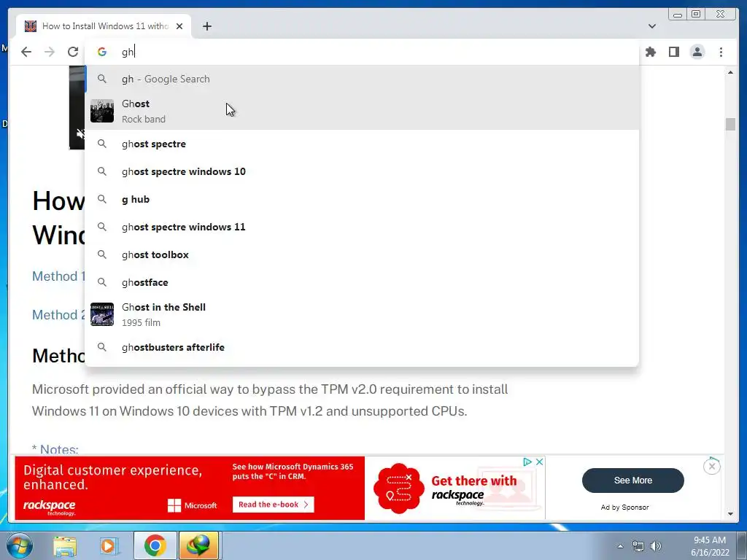Choose 'gh - Google Search' suggestion
Screen dimensions: 747x560
(x=362, y=79)
